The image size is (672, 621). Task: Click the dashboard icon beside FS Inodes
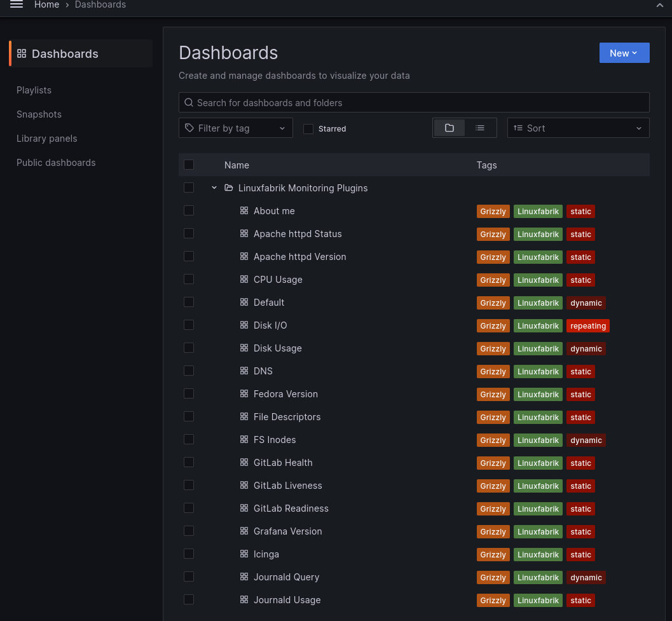[244, 439]
